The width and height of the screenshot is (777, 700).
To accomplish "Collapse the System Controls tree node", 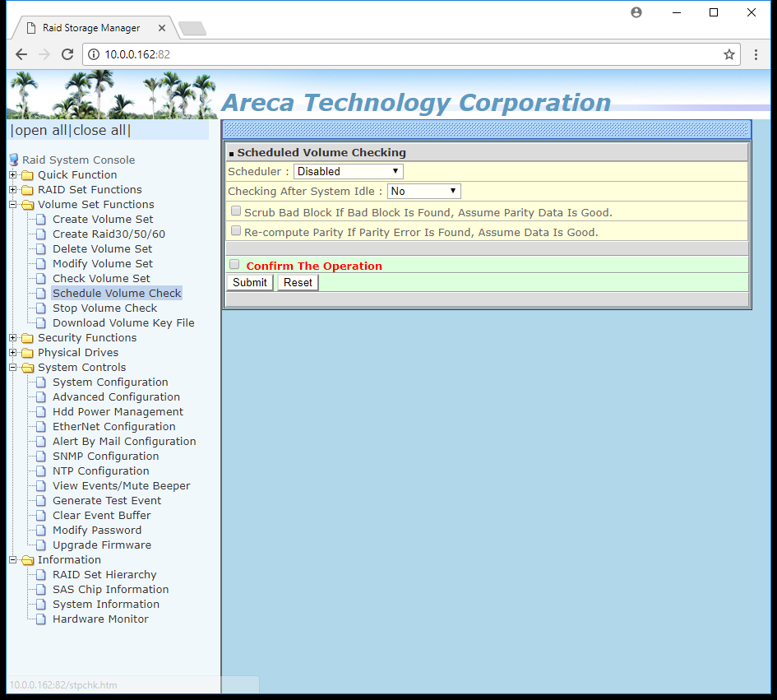I will [x=13, y=368].
